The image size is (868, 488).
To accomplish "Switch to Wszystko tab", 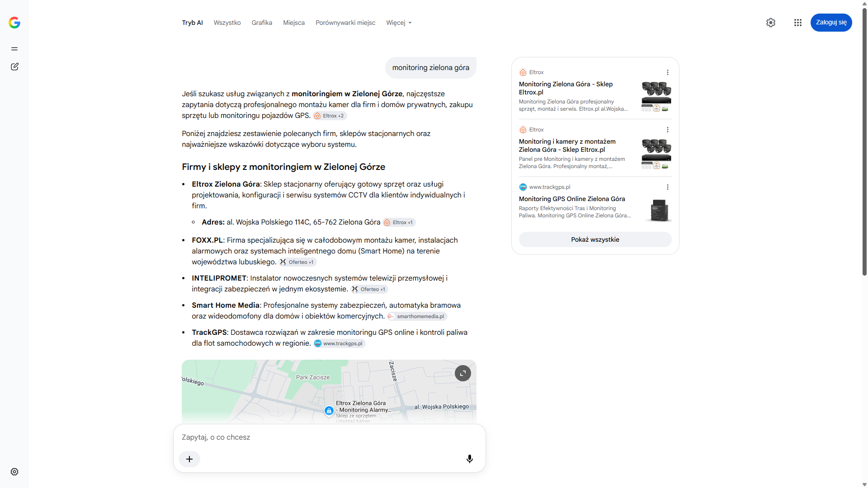I will click(x=227, y=23).
